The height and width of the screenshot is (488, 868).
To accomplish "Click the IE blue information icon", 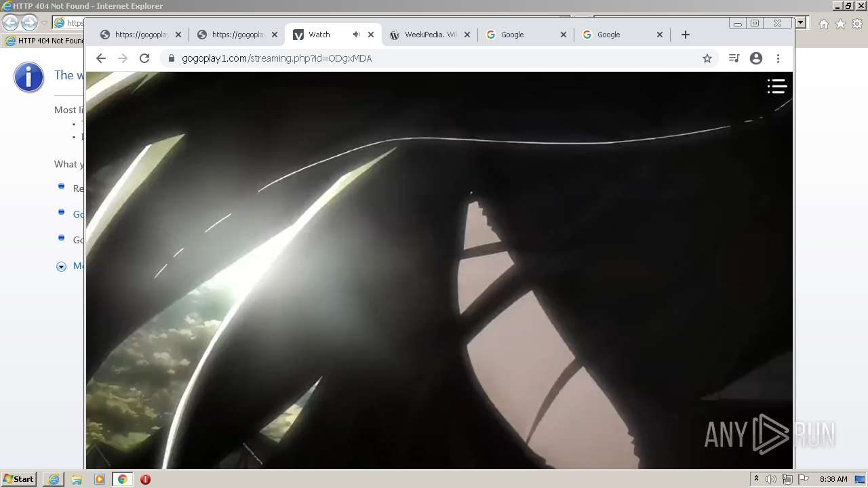I will click(28, 77).
